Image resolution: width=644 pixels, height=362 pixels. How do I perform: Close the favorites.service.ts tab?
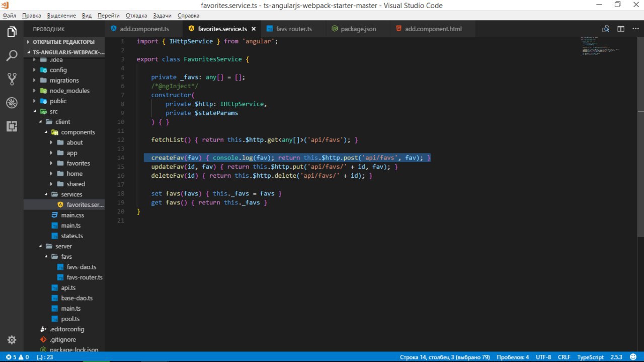click(x=254, y=29)
